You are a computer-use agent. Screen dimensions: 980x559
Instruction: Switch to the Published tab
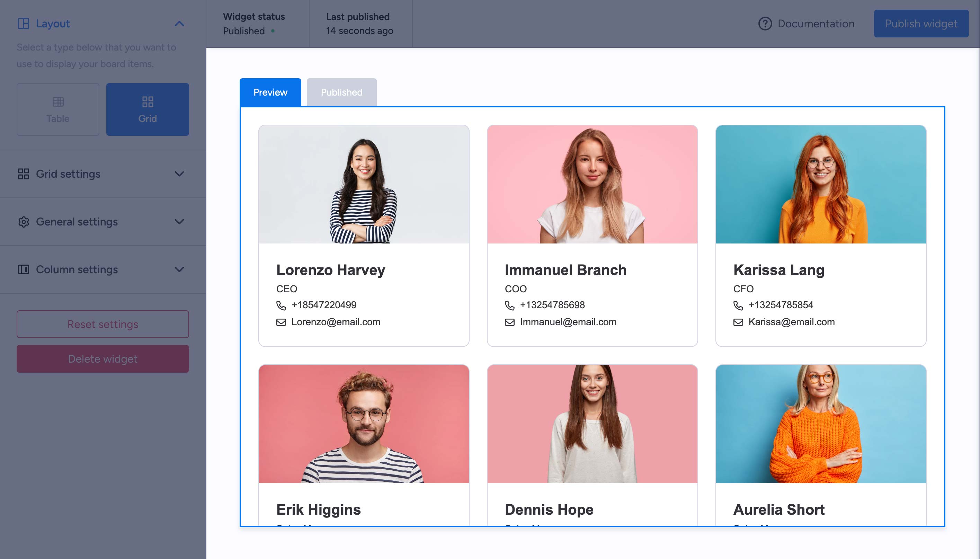coord(341,92)
